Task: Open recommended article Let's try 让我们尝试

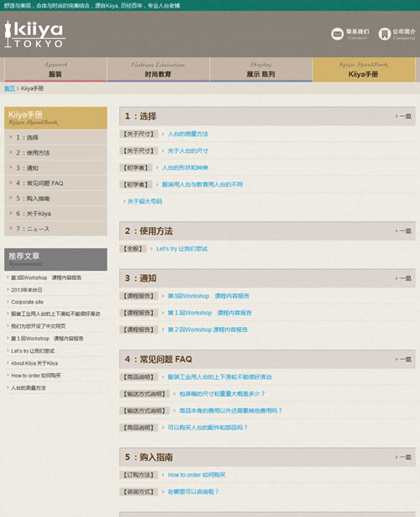Action: coord(33,351)
